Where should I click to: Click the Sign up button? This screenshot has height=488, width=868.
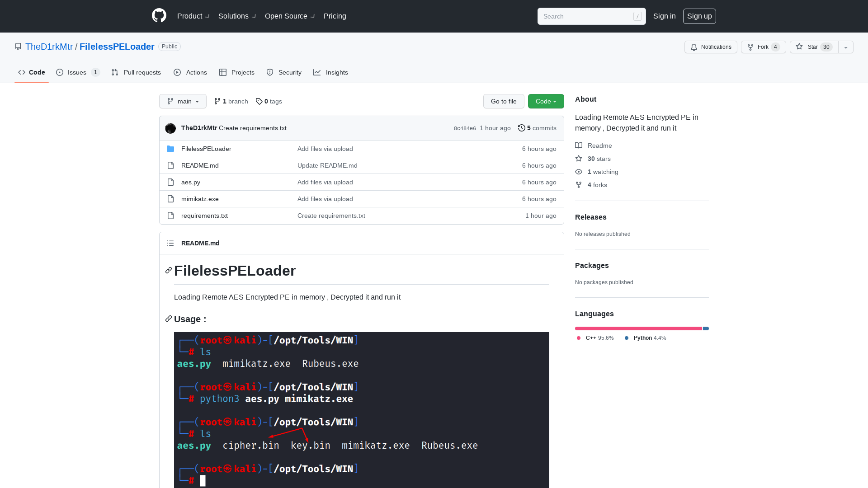click(699, 16)
